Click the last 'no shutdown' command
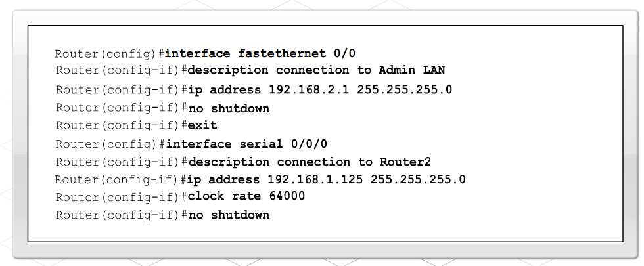This screenshot has width=644, height=266. [229, 215]
